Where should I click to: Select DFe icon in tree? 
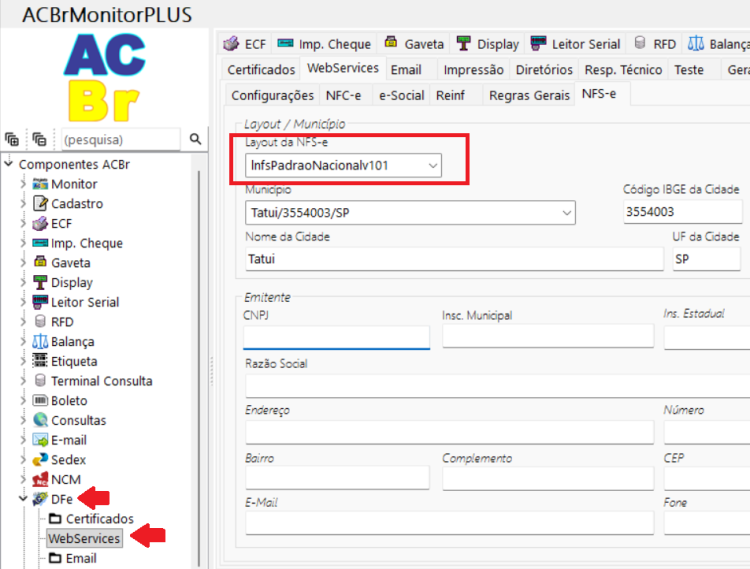coord(40,499)
